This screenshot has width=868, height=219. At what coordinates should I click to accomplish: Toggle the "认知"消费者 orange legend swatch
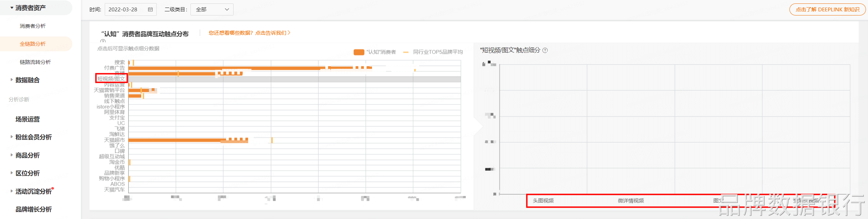pyautogui.click(x=359, y=52)
